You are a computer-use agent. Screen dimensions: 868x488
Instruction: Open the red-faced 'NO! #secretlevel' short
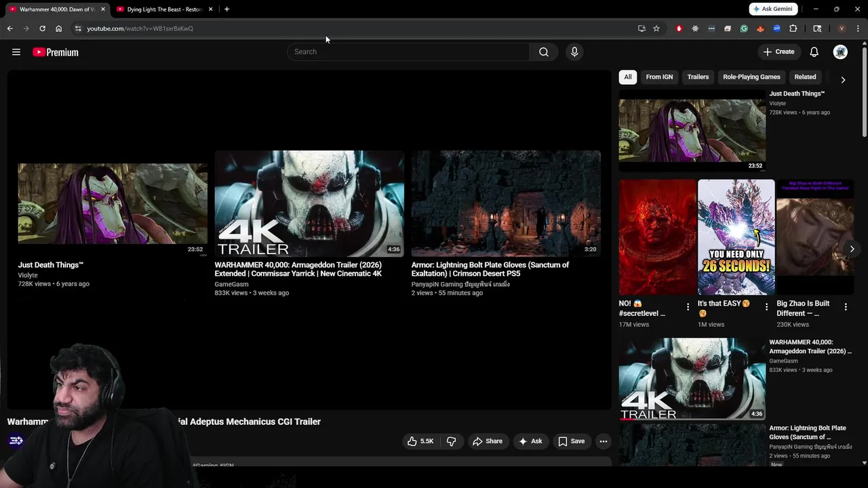[x=658, y=237]
